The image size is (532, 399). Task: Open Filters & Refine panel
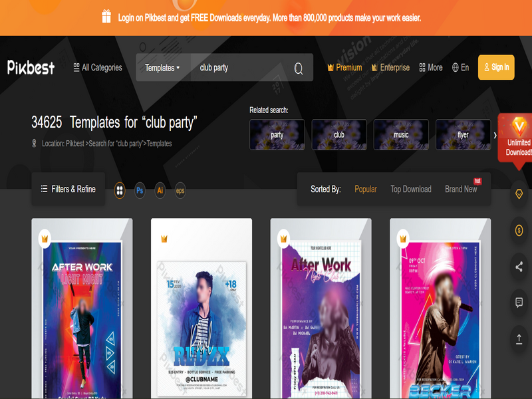pyautogui.click(x=68, y=189)
